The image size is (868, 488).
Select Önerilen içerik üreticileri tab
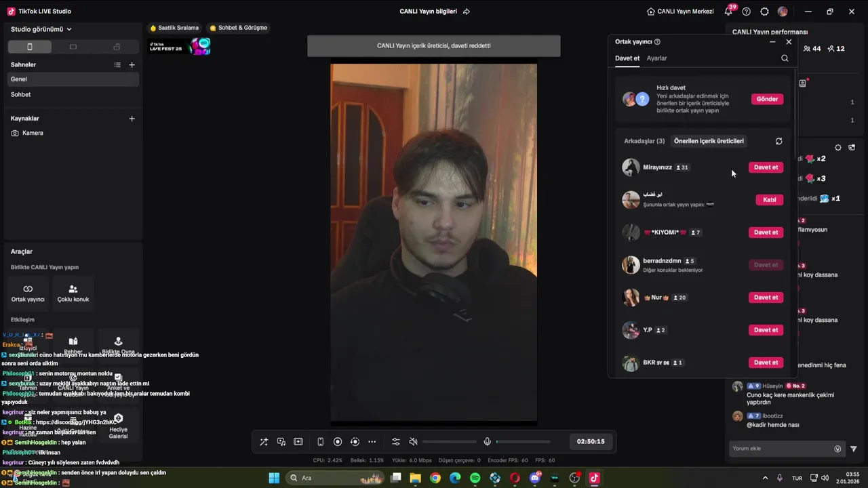(x=709, y=141)
